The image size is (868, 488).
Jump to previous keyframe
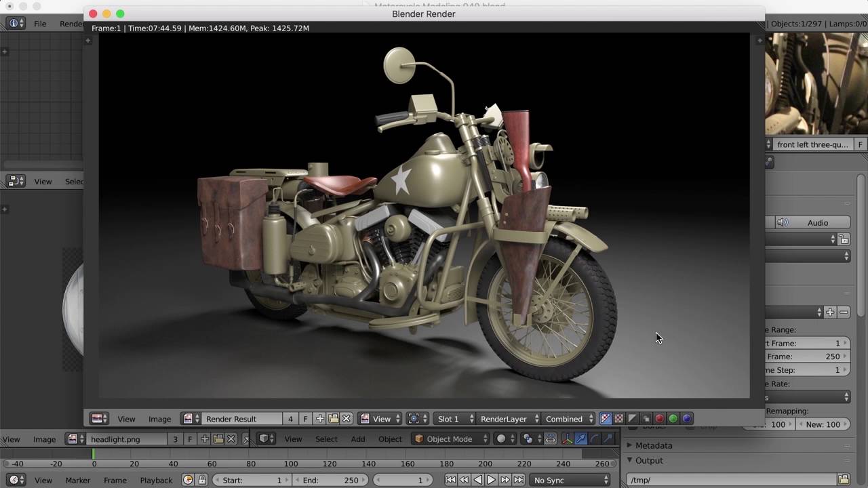(464, 480)
